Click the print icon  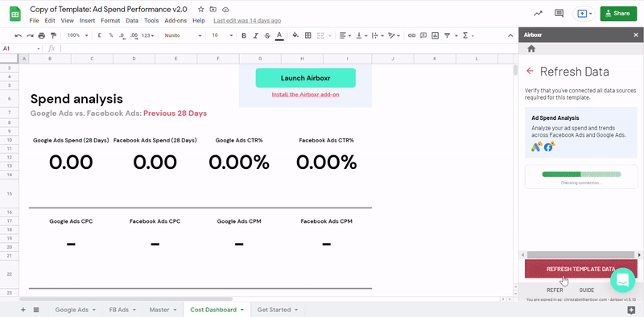pos(42,35)
